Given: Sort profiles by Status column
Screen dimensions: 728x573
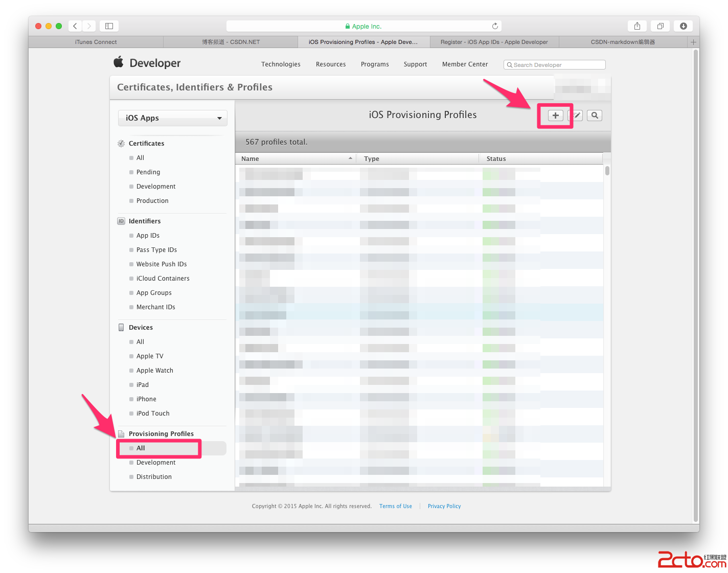Looking at the screenshot, I should tap(541, 159).
